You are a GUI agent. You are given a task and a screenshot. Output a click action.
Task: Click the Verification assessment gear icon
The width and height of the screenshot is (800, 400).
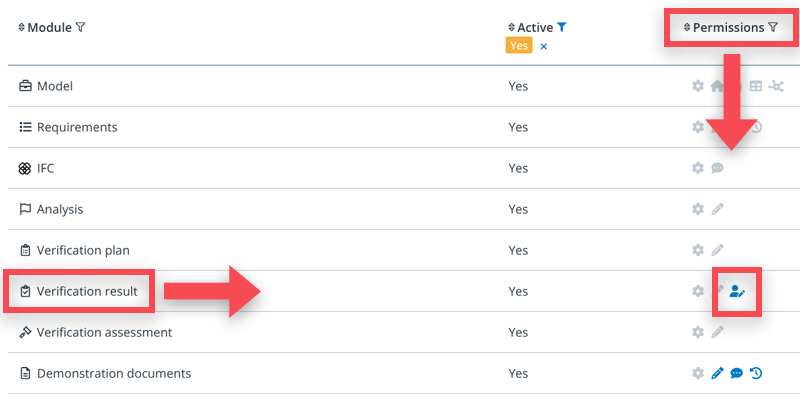click(x=698, y=332)
